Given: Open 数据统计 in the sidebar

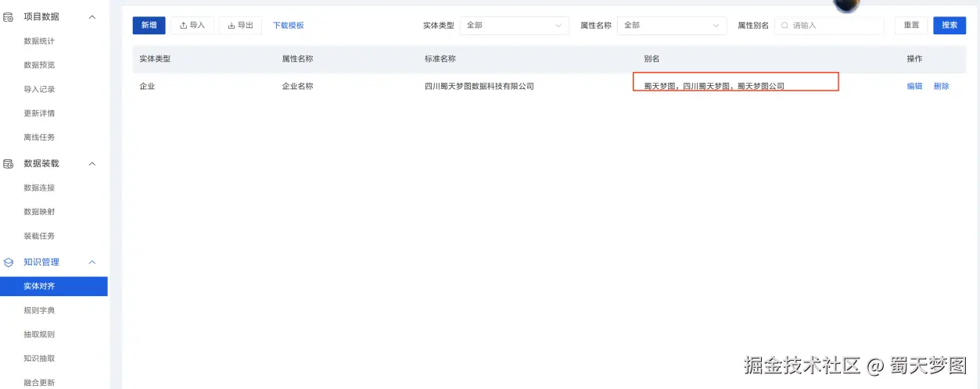Looking at the screenshot, I should click(39, 41).
